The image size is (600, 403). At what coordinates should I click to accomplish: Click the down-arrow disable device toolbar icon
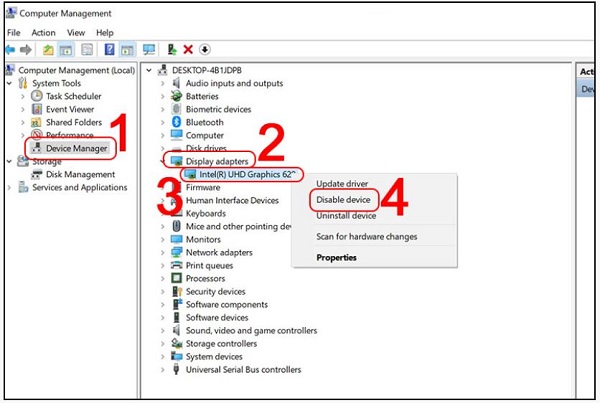205,50
